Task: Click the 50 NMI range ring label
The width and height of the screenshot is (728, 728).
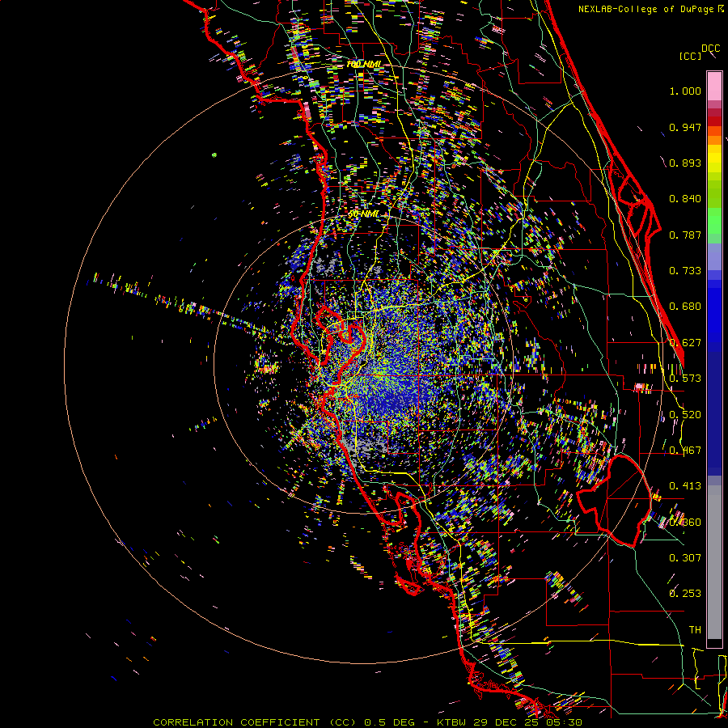Action: pyautogui.click(x=363, y=214)
